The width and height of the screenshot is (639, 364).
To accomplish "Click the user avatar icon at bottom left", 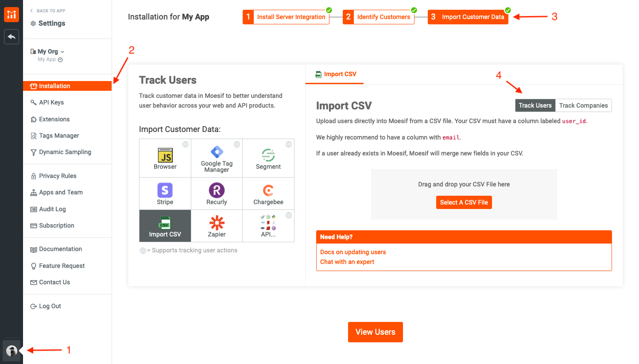I will click(x=11, y=350).
